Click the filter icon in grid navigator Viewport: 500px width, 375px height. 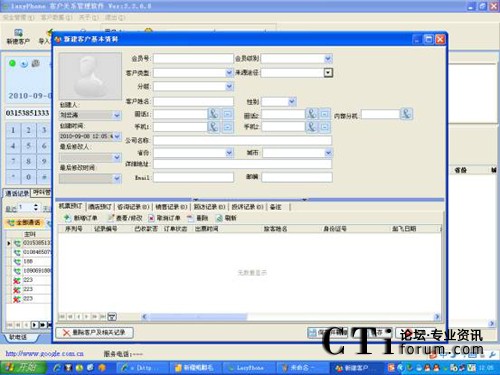(x=112, y=316)
